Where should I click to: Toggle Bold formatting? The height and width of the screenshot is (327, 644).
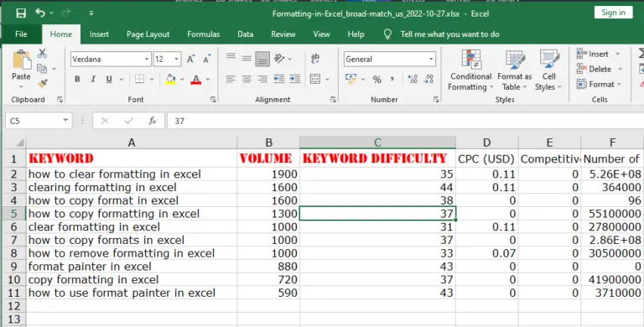[77, 79]
